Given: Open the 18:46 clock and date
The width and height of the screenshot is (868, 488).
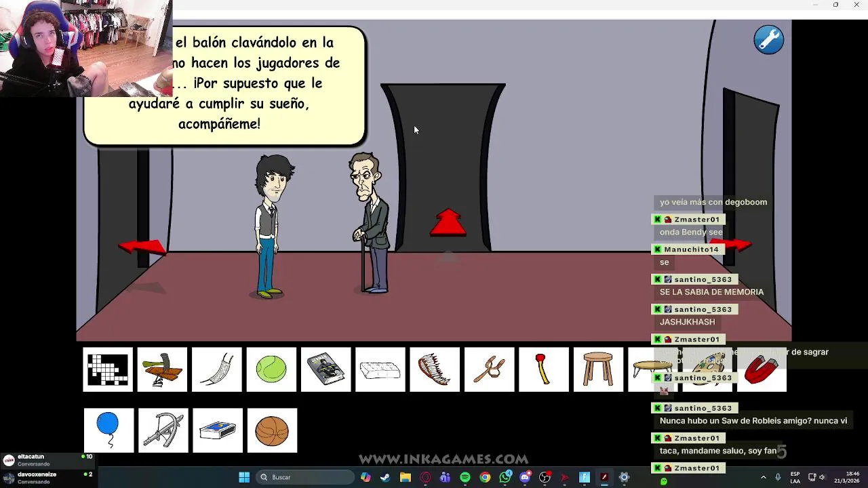Looking at the screenshot, I should (x=846, y=477).
